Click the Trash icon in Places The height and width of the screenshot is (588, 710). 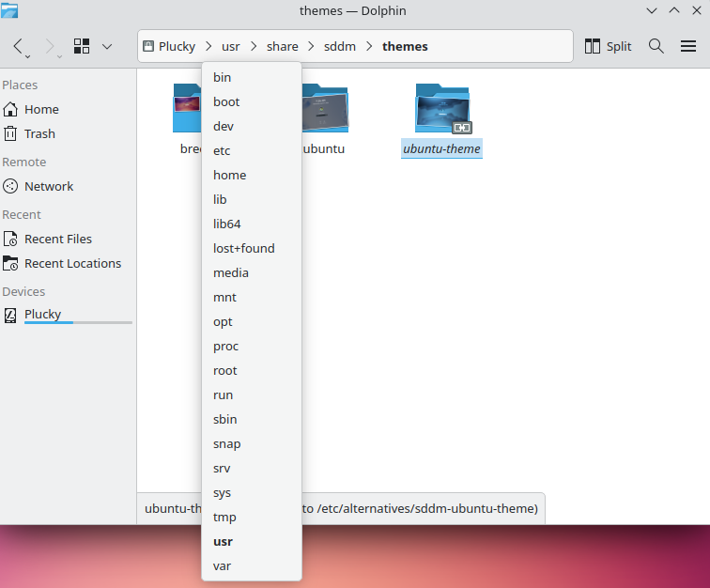tap(11, 133)
